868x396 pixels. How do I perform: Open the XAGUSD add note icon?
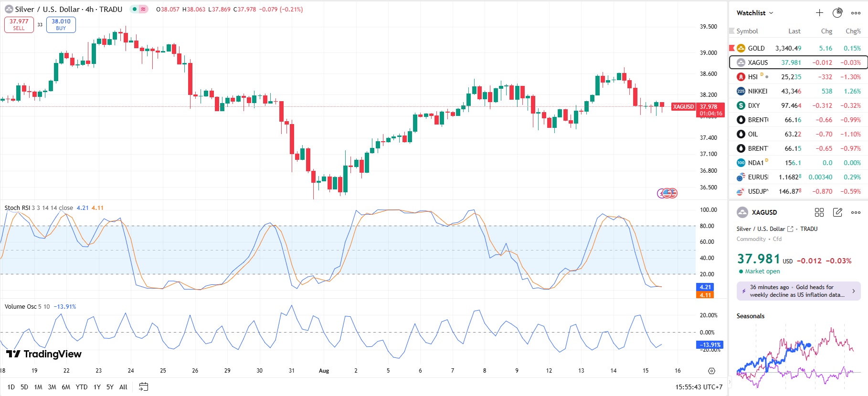point(837,212)
